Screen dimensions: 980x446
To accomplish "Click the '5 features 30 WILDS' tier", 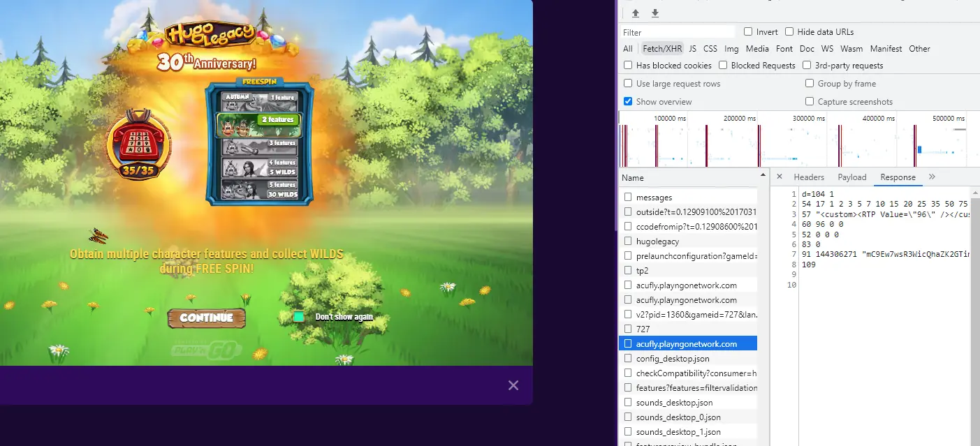I will click(x=259, y=190).
